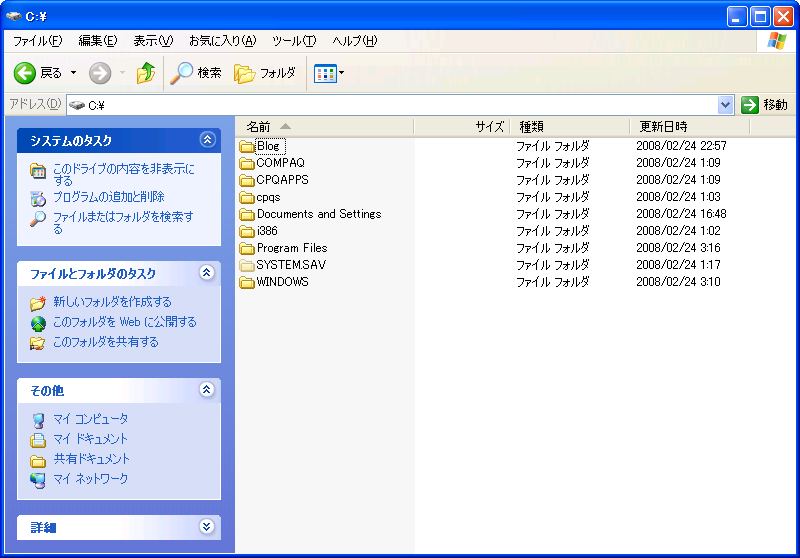800x558 pixels.
Task: Open the 検索 search tool
Action: [196, 73]
